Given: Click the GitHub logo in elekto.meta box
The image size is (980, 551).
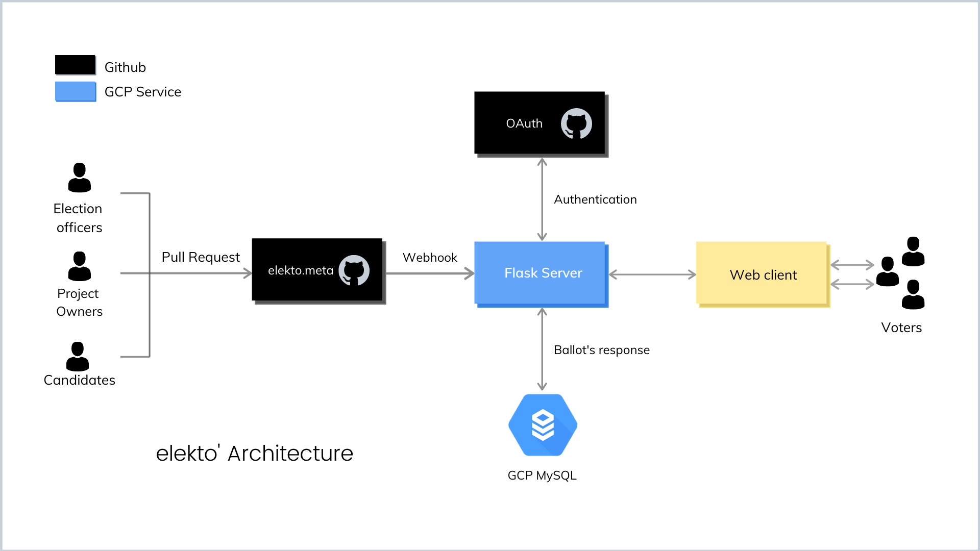Looking at the screenshot, I should pos(354,270).
